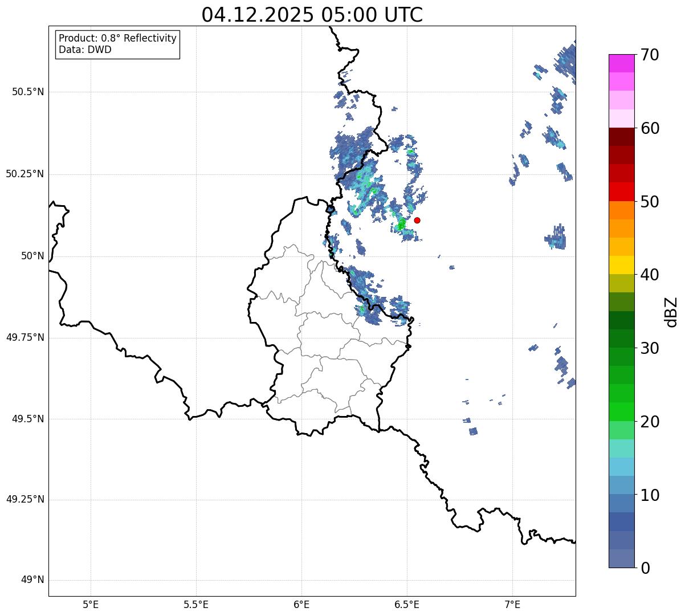The image size is (685, 616).
Task: Click the red station marker dot
Action: pyautogui.click(x=417, y=220)
